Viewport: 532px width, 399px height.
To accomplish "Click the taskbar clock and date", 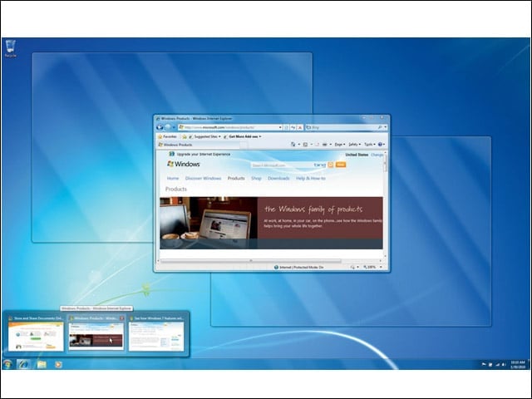I will tap(518, 364).
